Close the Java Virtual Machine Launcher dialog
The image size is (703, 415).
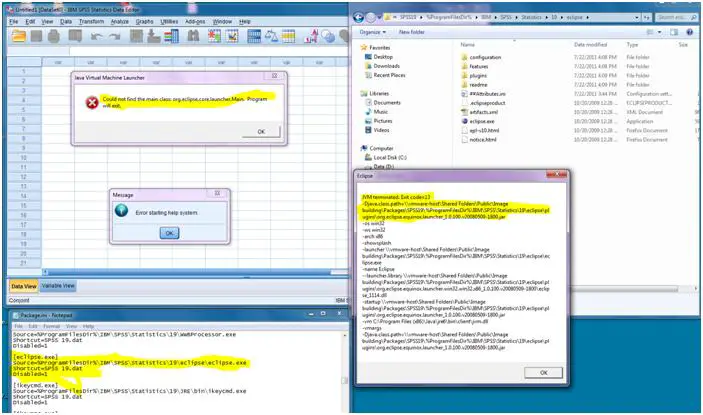point(275,76)
